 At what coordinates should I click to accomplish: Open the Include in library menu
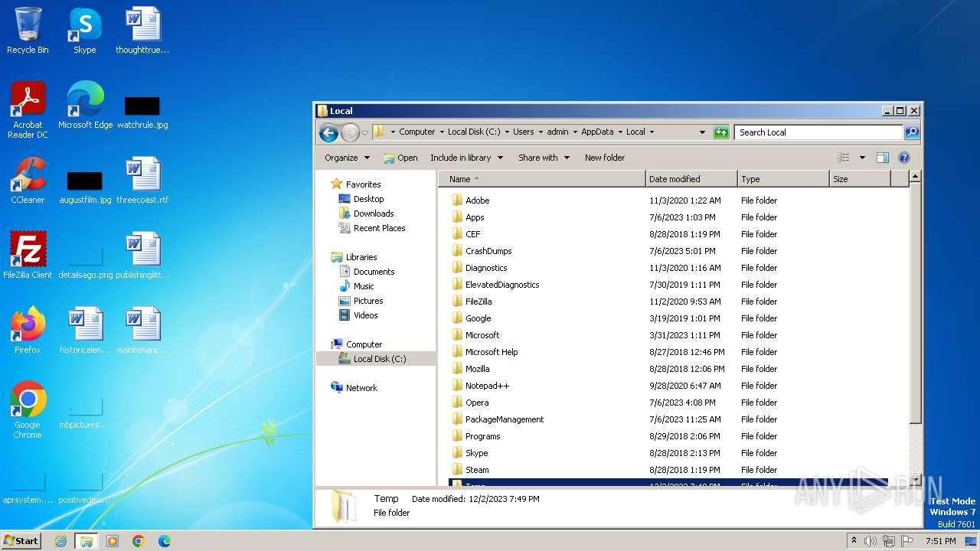[x=466, y=158]
